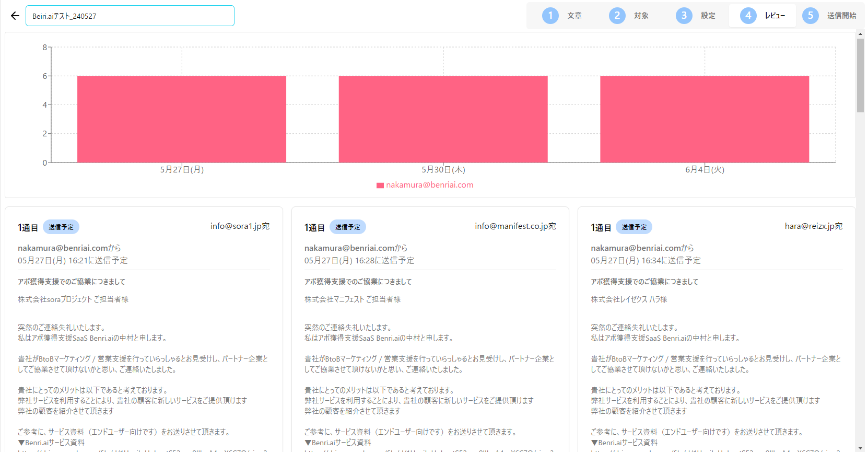Image resolution: width=868 pixels, height=452 pixels.
Task: Open the レビュー tab
Action: click(x=775, y=16)
